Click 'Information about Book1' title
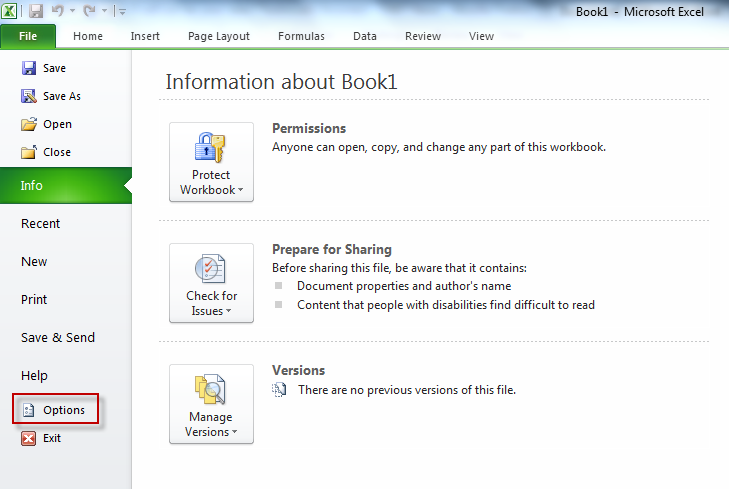This screenshot has height=489, width=729. tap(281, 82)
